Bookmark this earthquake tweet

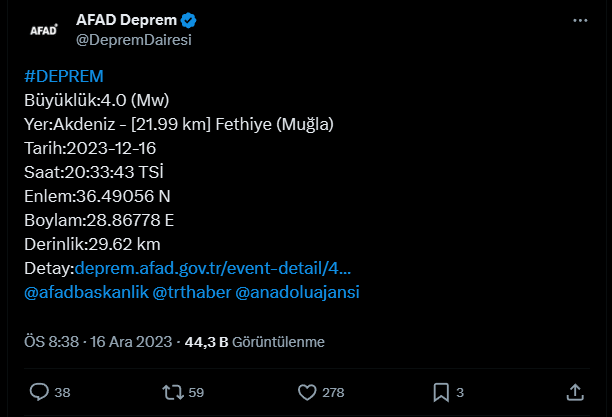click(441, 392)
